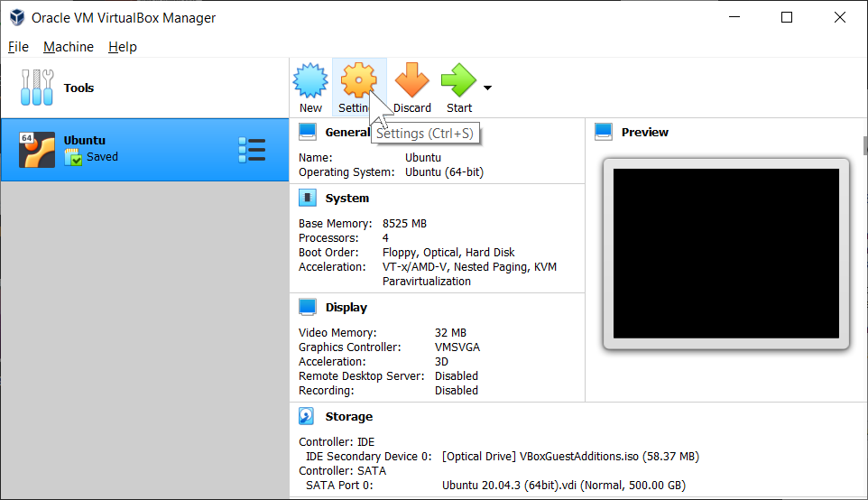Click the Saved status text
This screenshot has height=500, width=868.
pos(103,157)
